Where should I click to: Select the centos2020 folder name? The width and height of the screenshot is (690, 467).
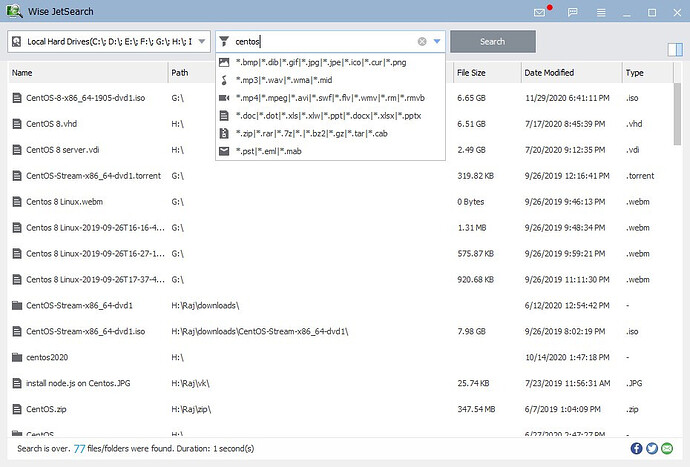coord(47,357)
